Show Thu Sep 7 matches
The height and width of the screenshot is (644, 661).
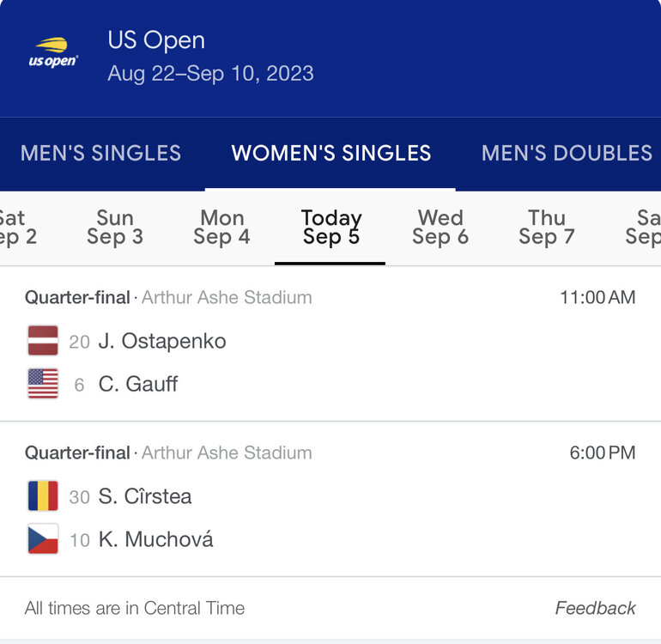tap(547, 228)
